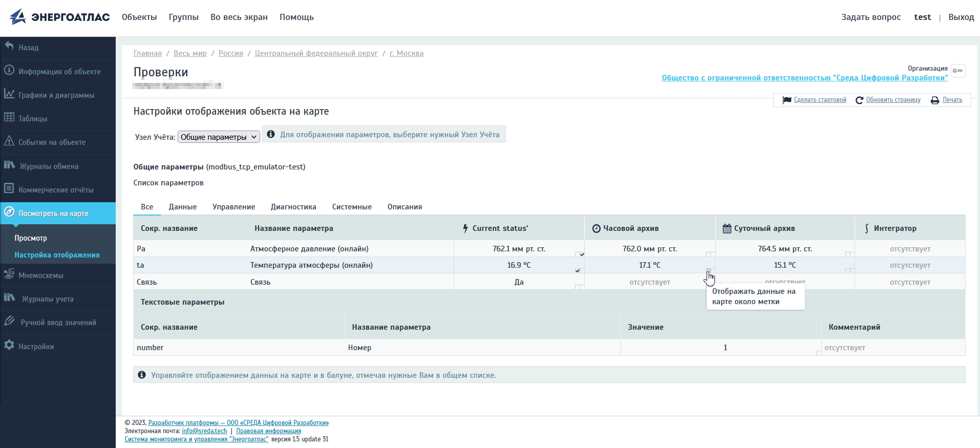
Task: Click the Назад back arrow icon
Action: point(9,46)
